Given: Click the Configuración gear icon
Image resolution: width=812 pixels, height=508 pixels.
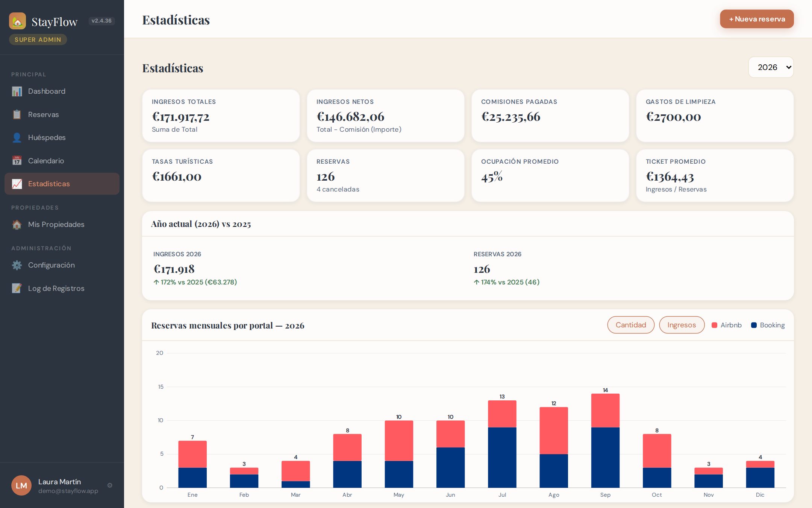Looking at the screenshot, I should coord(17,265).
